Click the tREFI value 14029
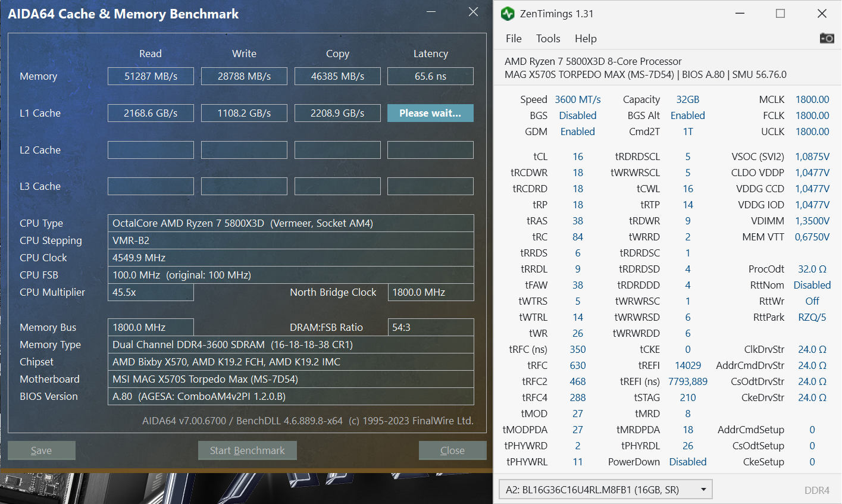Image resolution: width=842 pixels, height=504 pixels. coord(688,365)
